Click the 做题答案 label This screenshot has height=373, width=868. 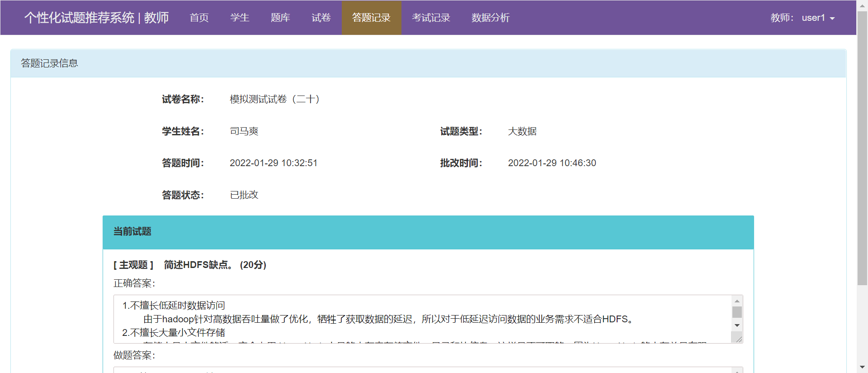point(134,355)
